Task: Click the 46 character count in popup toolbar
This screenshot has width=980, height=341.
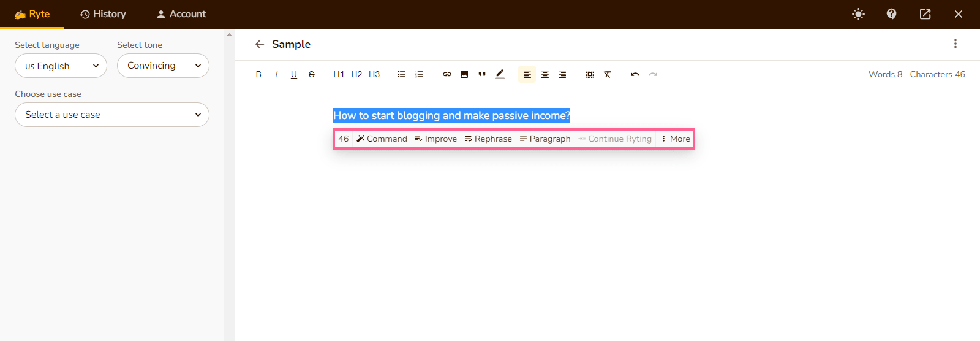Action: 344,139
